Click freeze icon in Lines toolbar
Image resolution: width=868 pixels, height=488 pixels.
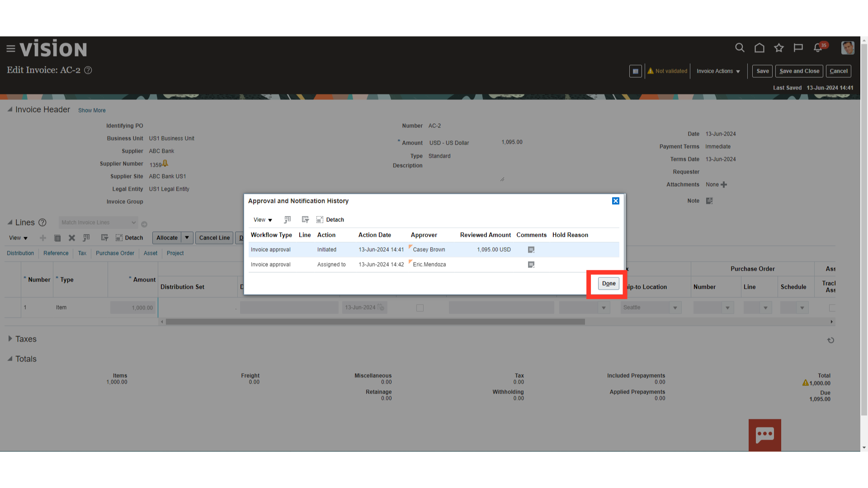point(86,238)
